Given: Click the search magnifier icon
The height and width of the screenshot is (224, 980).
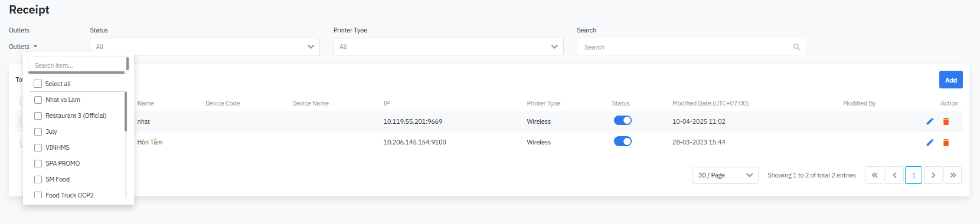Looking at the screenshot, I should tap(796, 47).
